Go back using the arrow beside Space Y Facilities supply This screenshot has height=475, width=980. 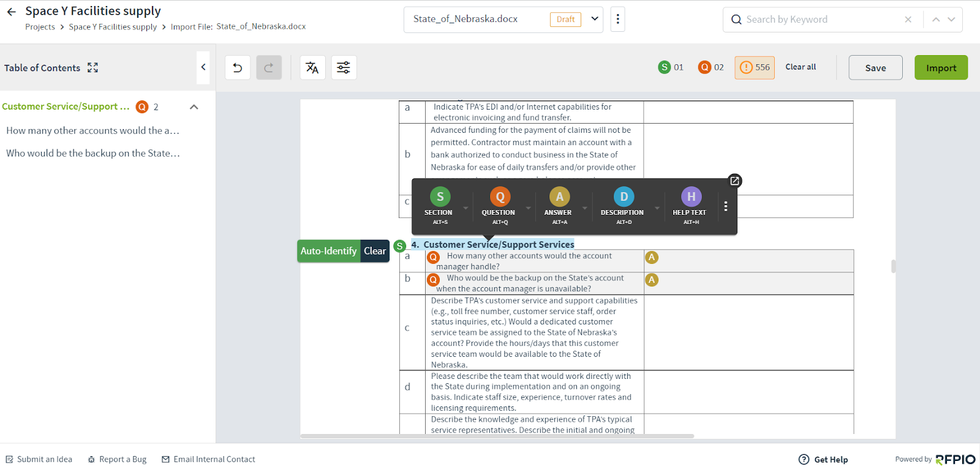(x=11, y=11)
